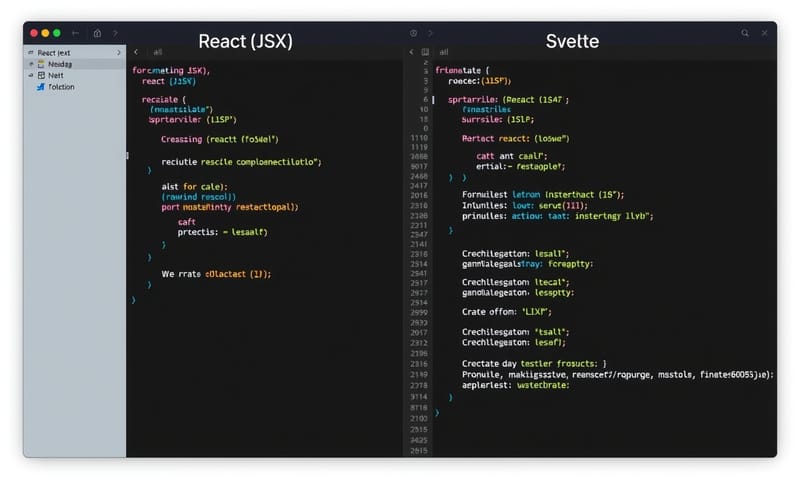Screen dimensions: 800x480
Task: Click the 'all' label in React pane
Action: pos(157,52)
